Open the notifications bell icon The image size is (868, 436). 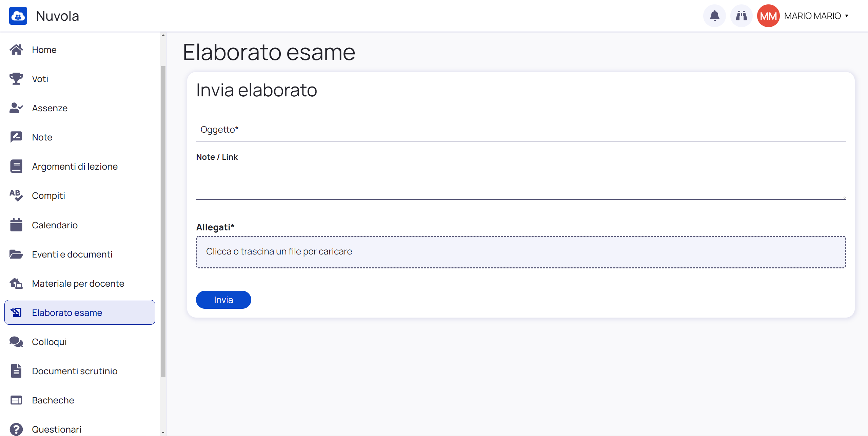coord(714,16)
